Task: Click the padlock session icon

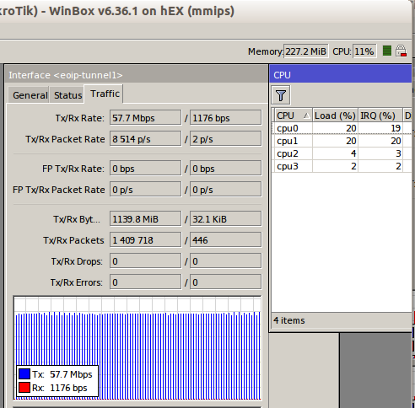Action: (401, 51)
